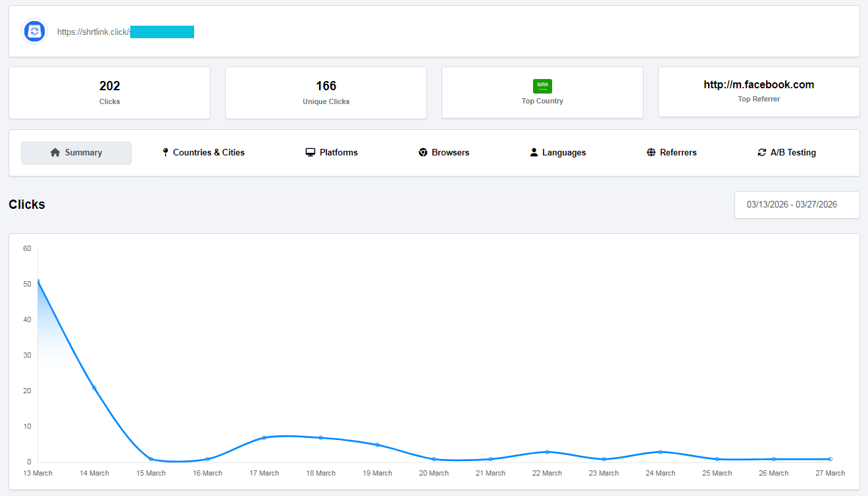Click the globe icon beside Referrers
The height and width of the screenshot is (496, 868).
tap(651, 153)
